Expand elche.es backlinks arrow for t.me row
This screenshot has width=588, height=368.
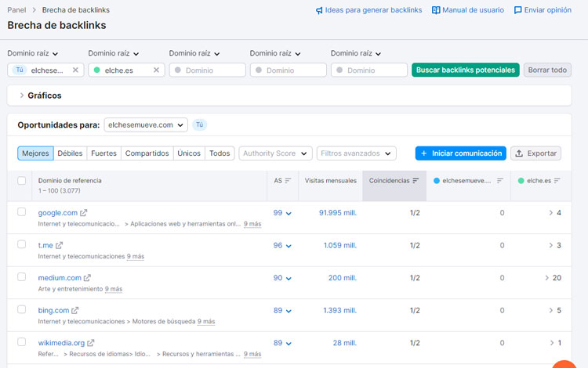pos(551,245)
